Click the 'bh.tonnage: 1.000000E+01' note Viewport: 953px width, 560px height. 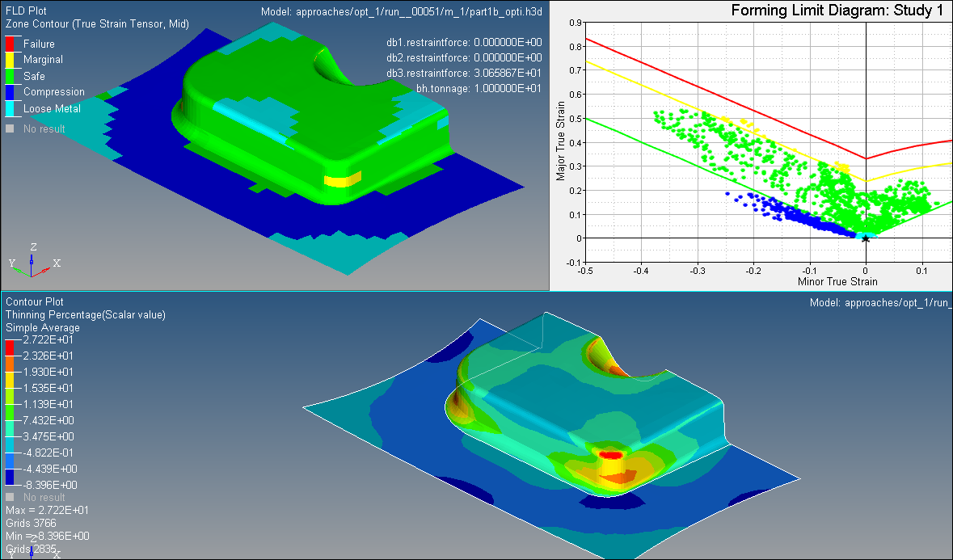click(x=479, y=88)
